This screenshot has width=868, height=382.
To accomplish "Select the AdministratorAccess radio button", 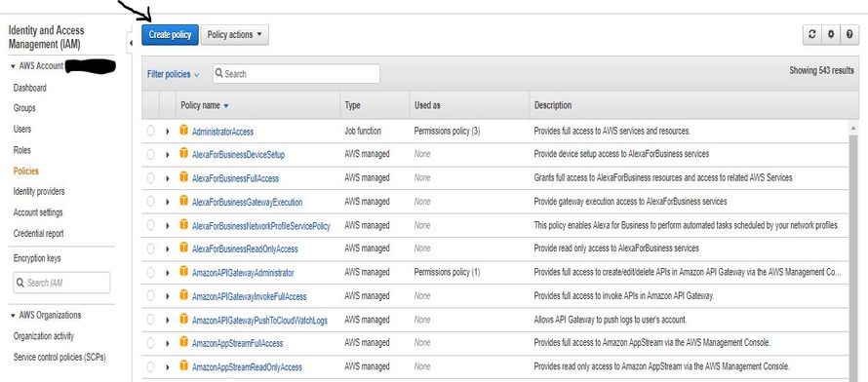I will 150,131.
